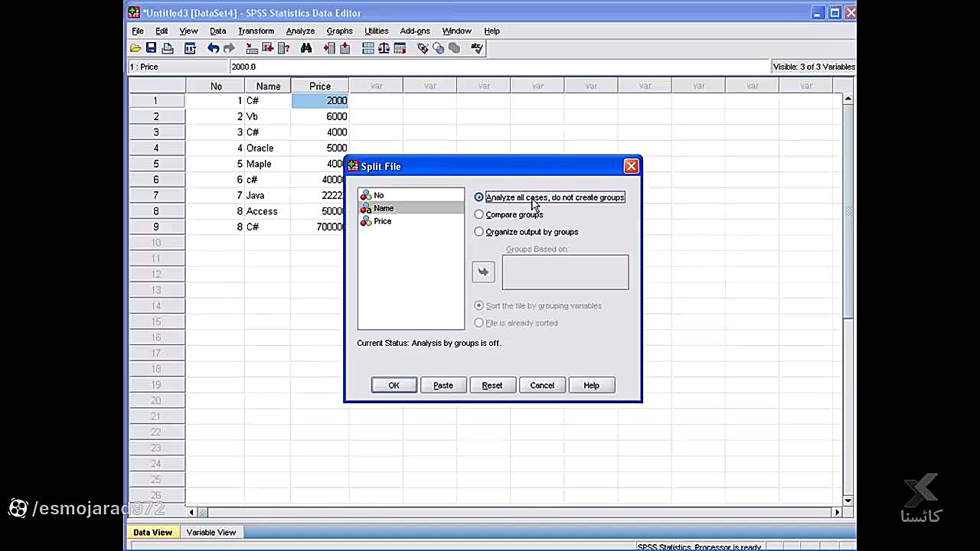Screen dimensions: 980x551
Task: Click the Show All Variables icon
Action: 454,48
